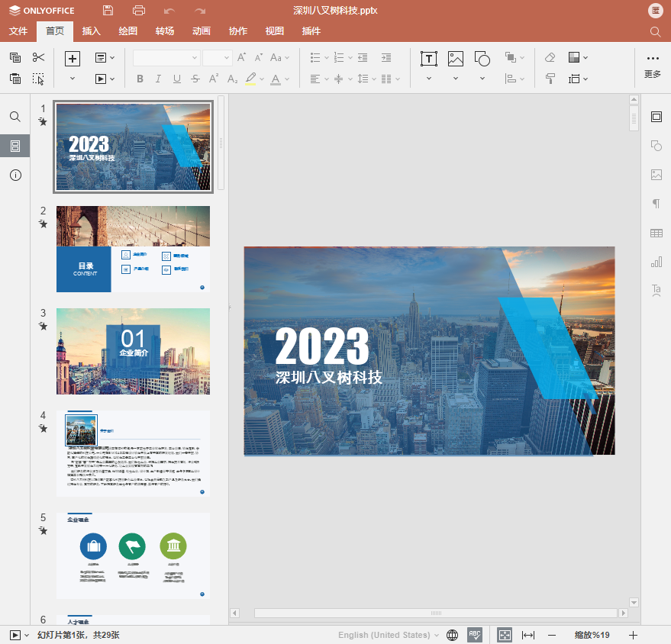
Task: Expand the font size dropdown
Action: 227,58
